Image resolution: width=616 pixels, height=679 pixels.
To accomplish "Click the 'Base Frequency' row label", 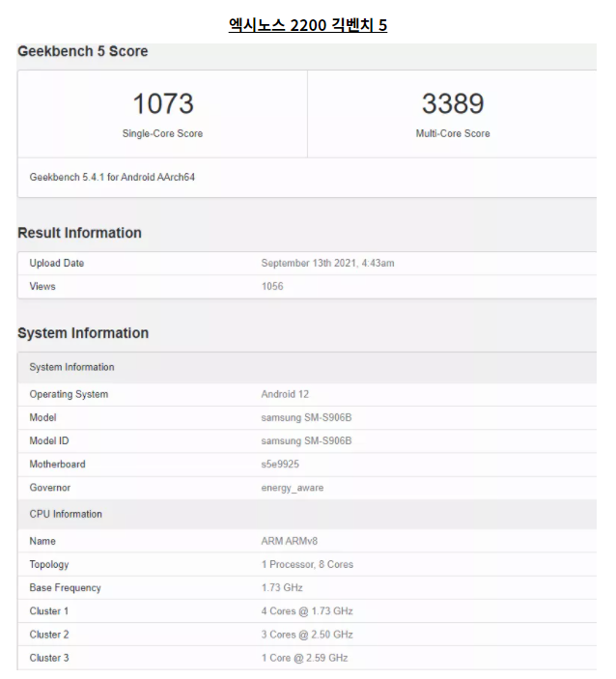I will [x=65, y=588].
